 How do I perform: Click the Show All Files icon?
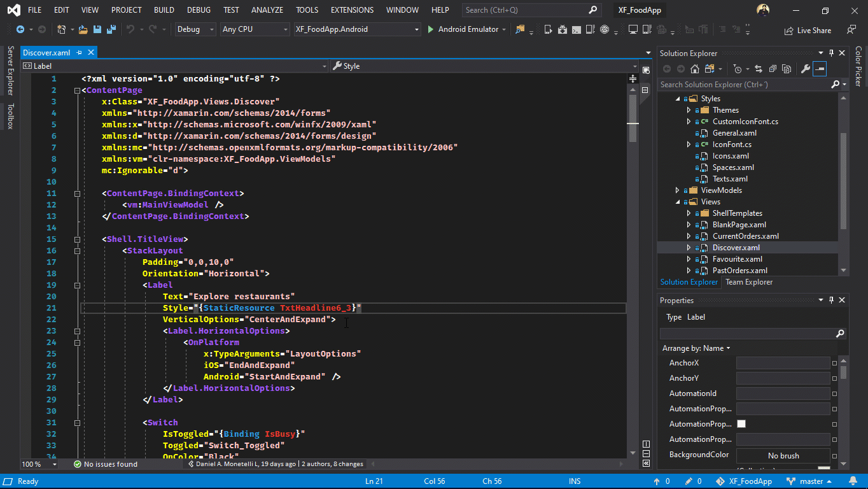tap(787, 69)
